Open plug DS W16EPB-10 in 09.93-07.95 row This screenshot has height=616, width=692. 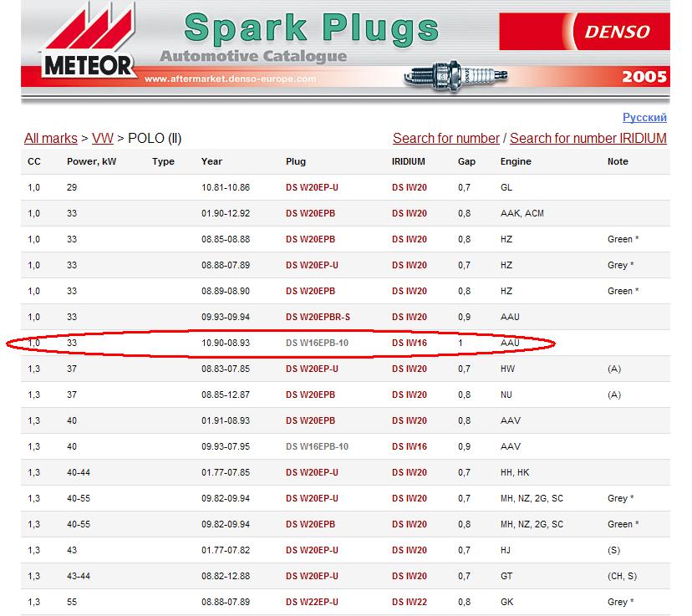(x=317, y=446)
